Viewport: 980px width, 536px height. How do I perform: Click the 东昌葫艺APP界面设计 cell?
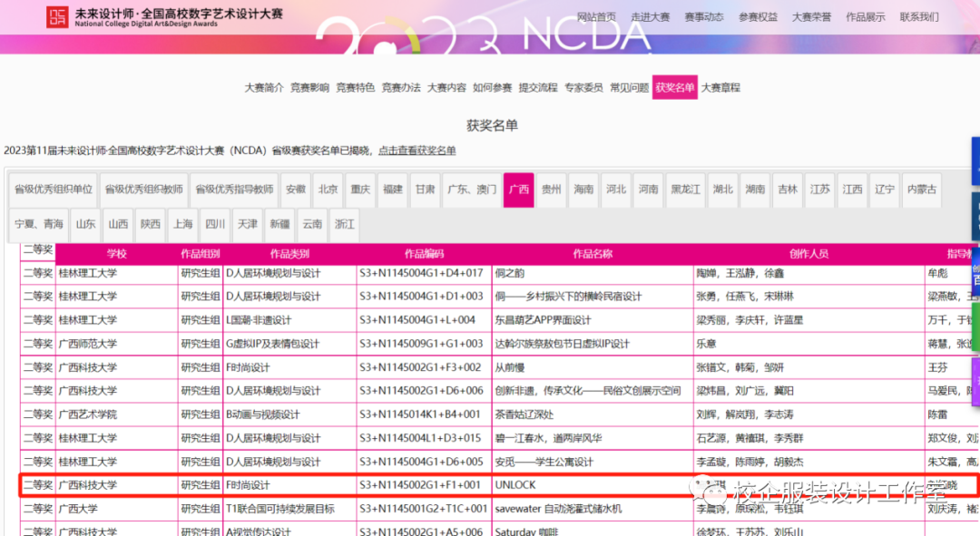pos(593,320)
